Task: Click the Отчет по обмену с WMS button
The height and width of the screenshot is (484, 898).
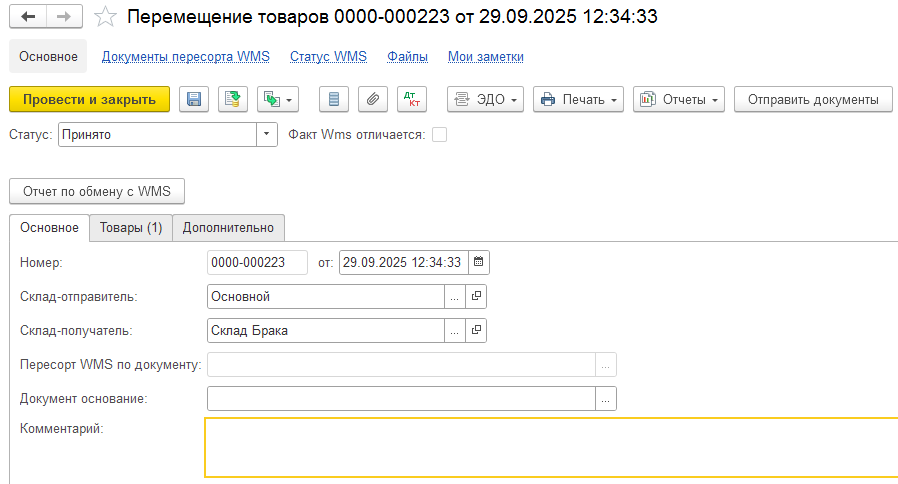Action: (x=97, y=191)
